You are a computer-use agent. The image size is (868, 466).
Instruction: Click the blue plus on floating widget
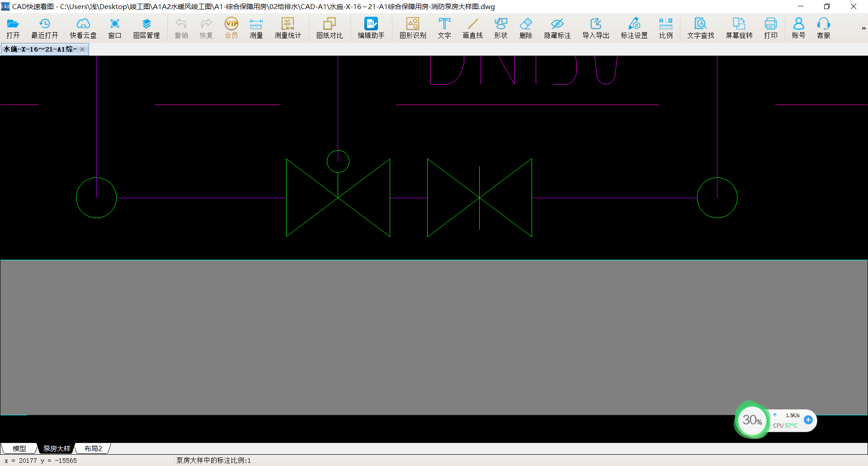808,420
